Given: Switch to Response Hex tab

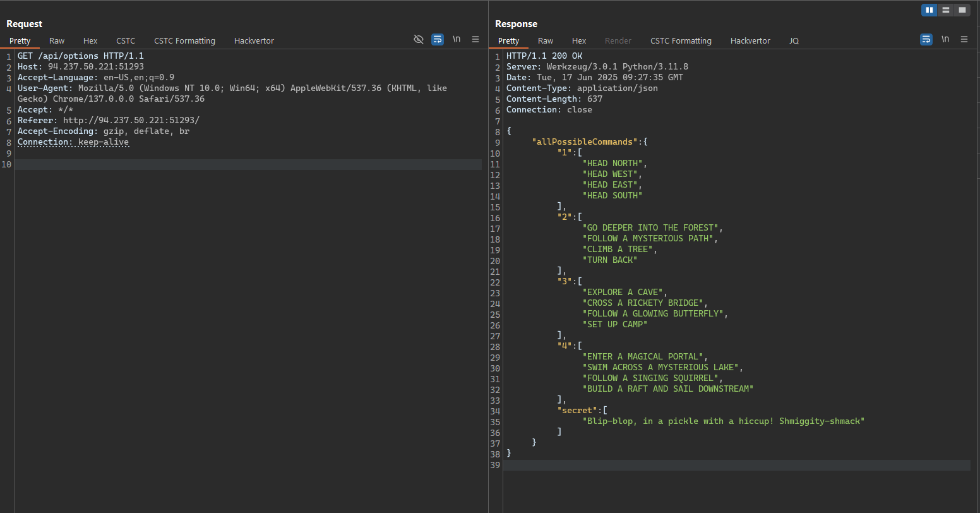Looking at the screenshot, I should (579, 41).
